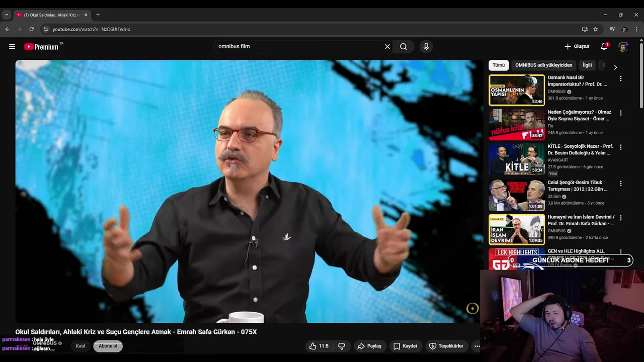Close the Okul Saldırıları browser tab
The height and width of the screenshot is (362, 644).
pos(86,15)
